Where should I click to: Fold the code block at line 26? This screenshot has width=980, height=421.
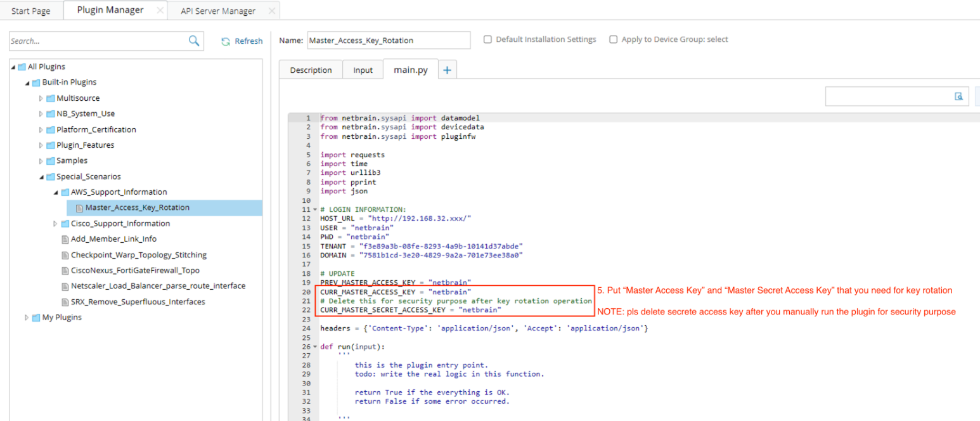pos(315,347)
